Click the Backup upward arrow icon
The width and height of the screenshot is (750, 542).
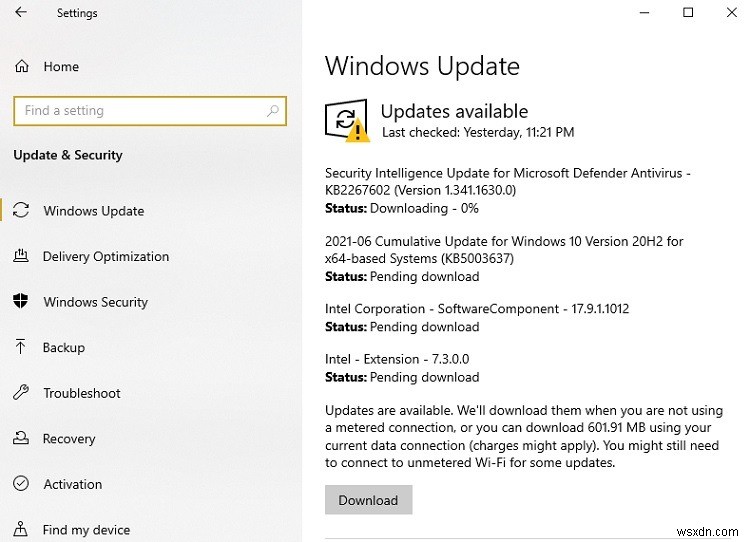coord(21,346)
